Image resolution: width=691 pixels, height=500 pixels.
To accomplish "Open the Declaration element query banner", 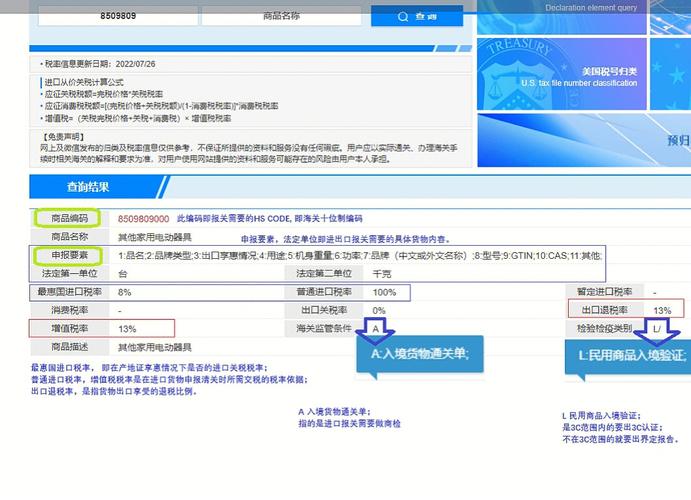I will click(562, 17).
